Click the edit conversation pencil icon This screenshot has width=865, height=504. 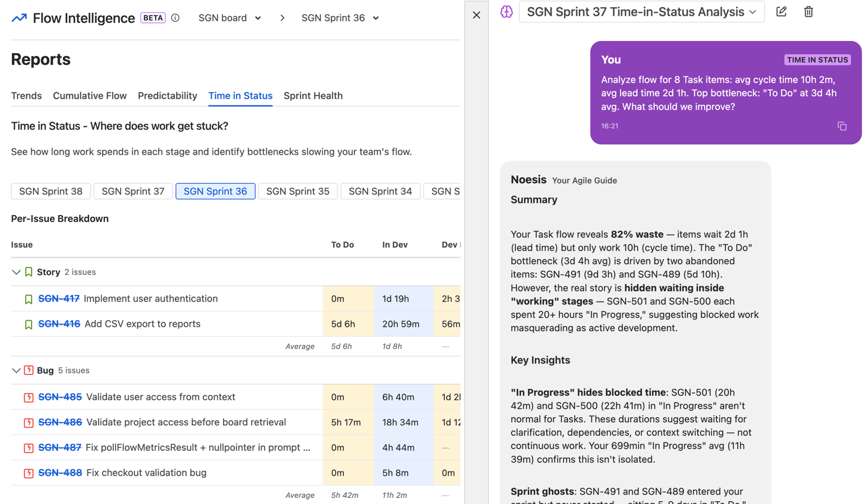coord(781,12)
